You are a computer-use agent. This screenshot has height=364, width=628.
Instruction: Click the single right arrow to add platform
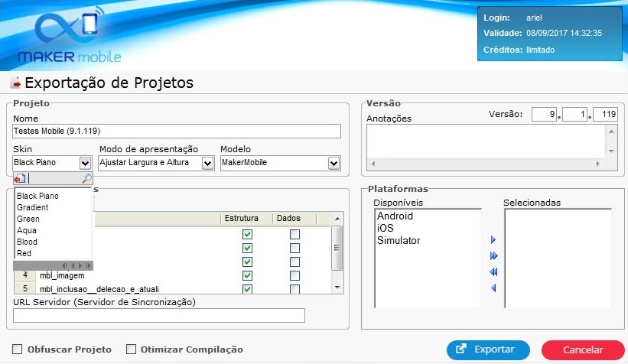click(x=493, y=240)
